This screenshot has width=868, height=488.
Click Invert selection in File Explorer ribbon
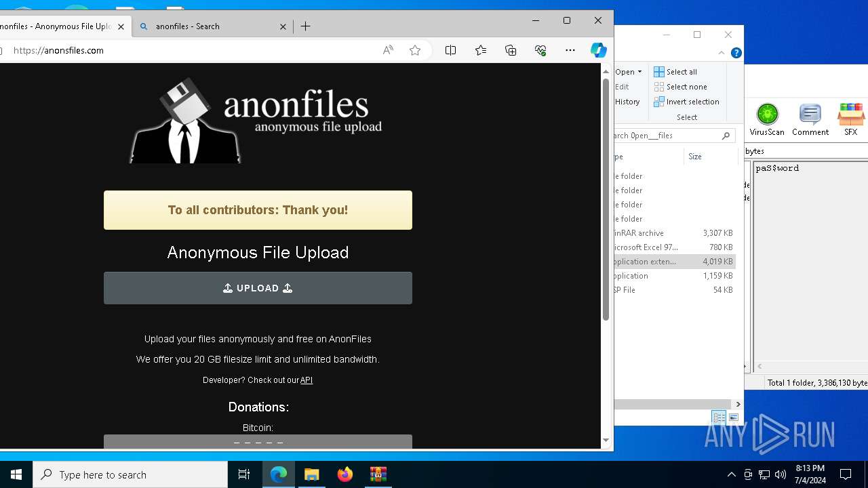[x=686, y=102]
